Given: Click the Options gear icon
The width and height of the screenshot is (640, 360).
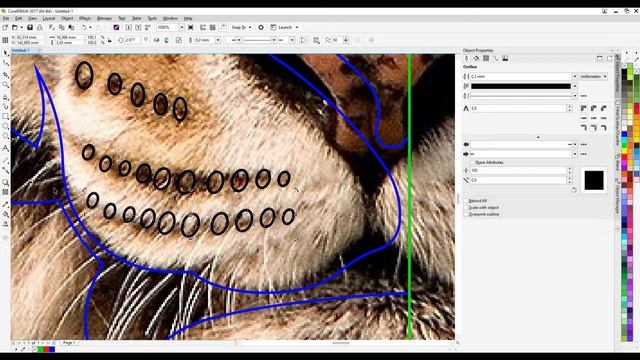Looking at the screenshot, I should [x=261, y=27].
